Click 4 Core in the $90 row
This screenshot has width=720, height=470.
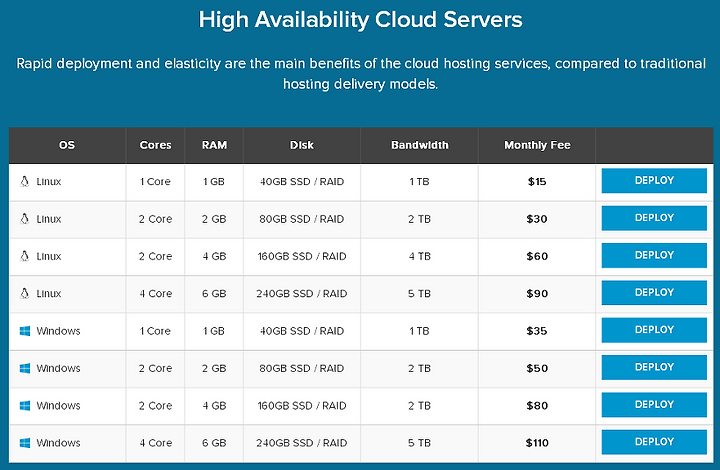tap(155, 293)
